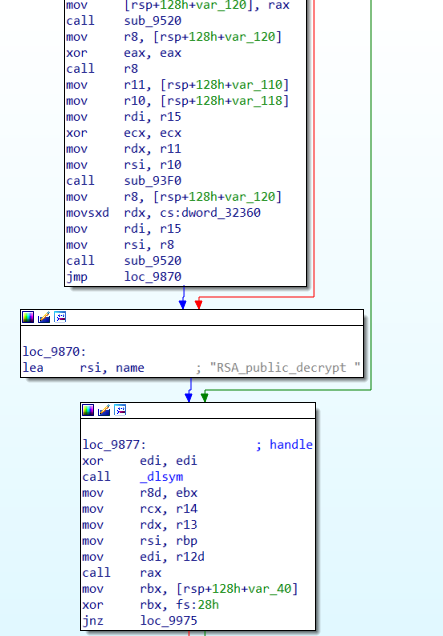443x636 pixels.
Task: Click loc_9870 in the jmp instruction
Action: [153, 277]
